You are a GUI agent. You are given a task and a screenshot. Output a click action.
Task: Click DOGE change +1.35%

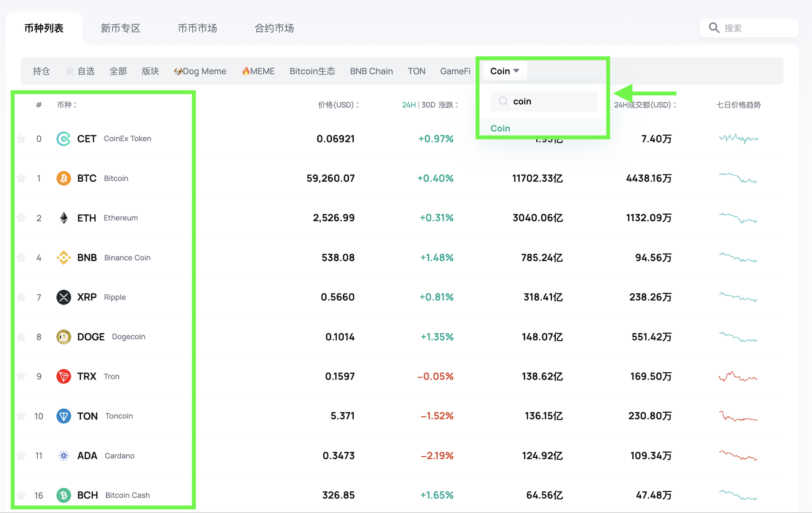click(437, 337)
